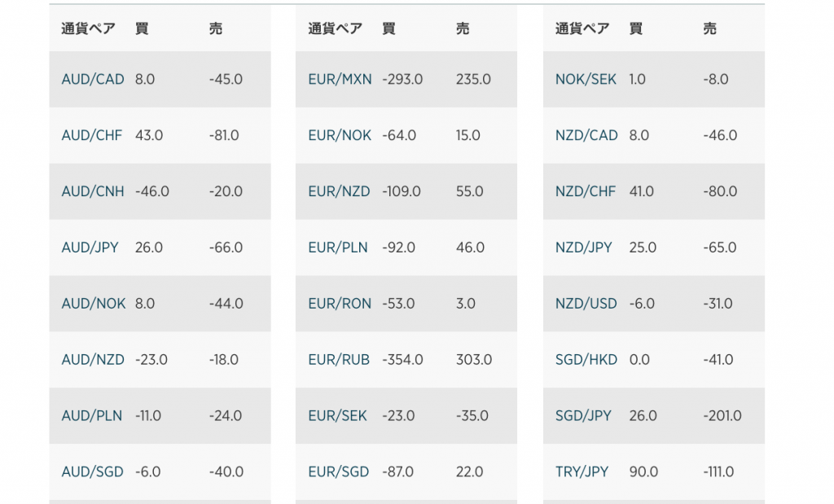Screen dimensions: 834x504
Task: Open the AUD/SGD currency pair
Action: tap(93, 472)
